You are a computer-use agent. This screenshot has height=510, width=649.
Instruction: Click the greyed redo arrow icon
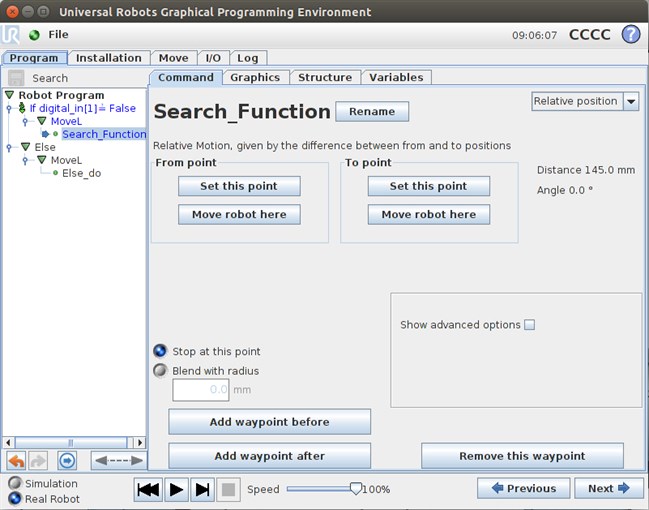pyautogui.click(x=38, y=460)
